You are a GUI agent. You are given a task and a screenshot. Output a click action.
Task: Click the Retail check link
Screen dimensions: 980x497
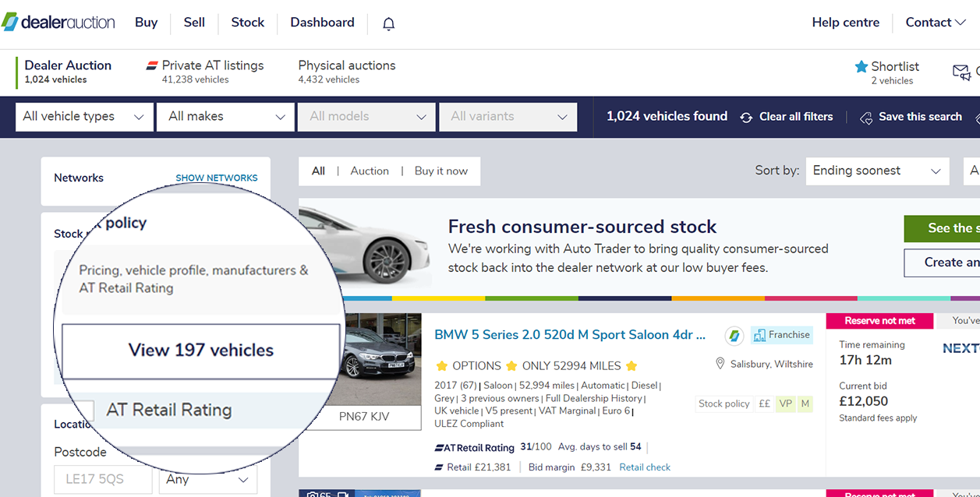[645, 467]
